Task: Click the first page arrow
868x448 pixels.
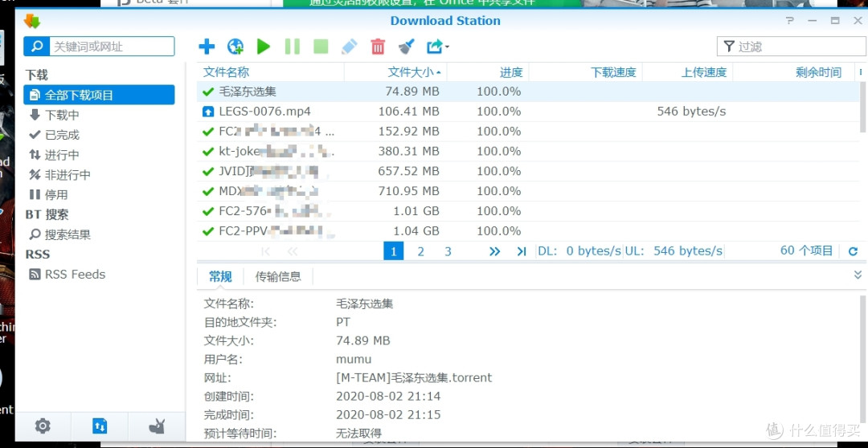Action: coord(266,251)
